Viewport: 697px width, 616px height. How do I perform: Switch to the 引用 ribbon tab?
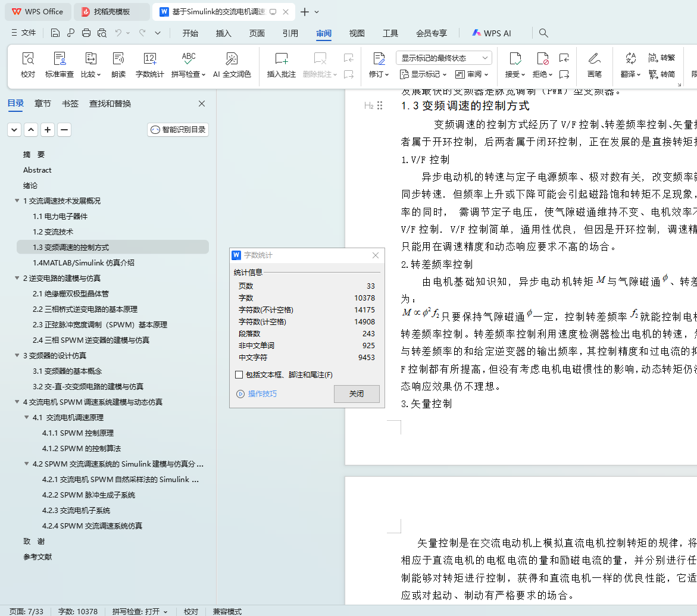[290, 33]
